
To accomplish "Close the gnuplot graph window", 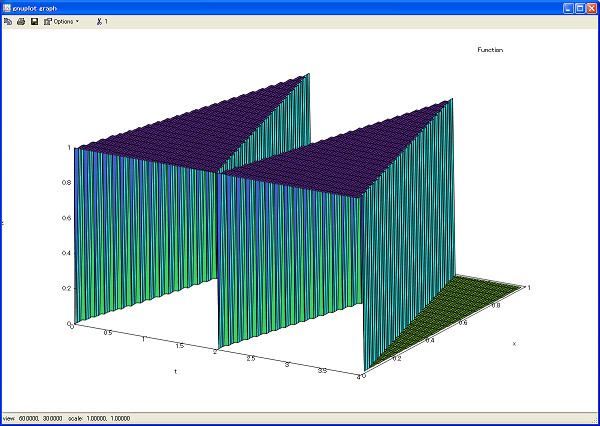I will pyautogui.click(x=592, y=8).
